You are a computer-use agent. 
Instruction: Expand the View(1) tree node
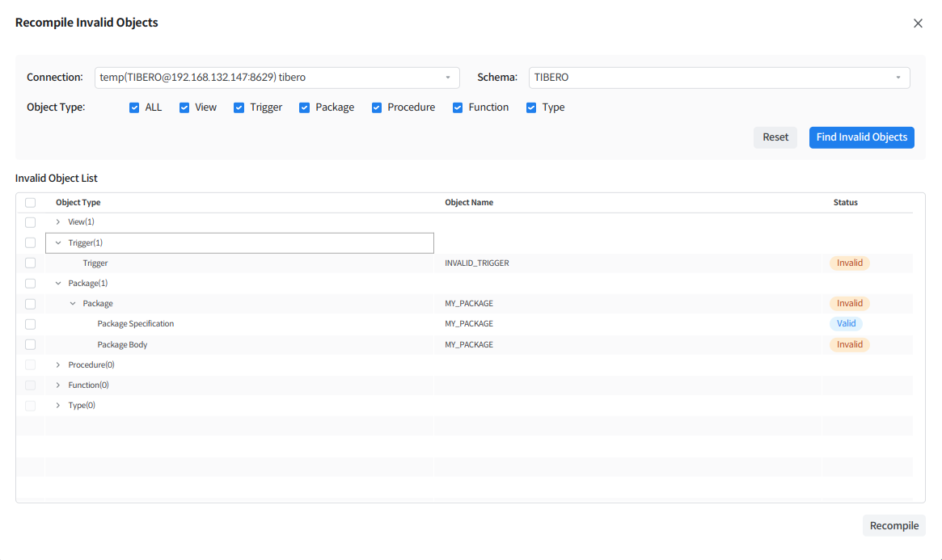point(58,221)
